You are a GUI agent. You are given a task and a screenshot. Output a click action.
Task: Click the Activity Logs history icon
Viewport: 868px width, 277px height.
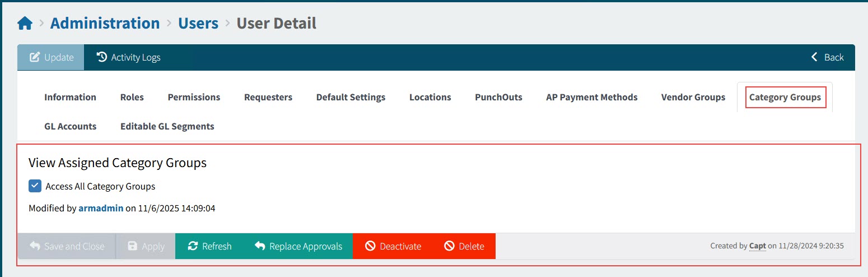101,57
